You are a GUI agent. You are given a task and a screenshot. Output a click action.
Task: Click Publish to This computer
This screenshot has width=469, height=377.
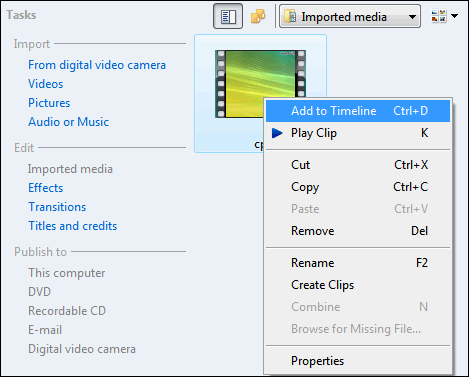(67, 273)
